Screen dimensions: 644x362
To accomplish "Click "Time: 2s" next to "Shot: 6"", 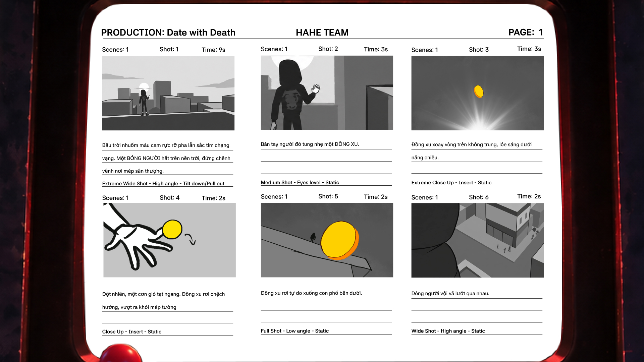I will tap(529, 196).
